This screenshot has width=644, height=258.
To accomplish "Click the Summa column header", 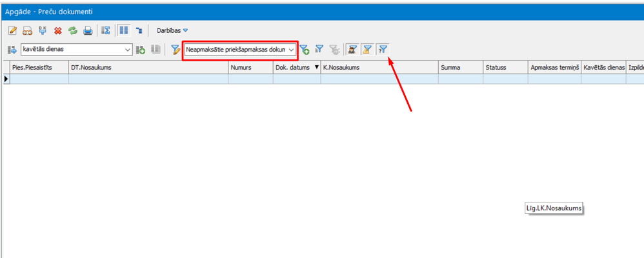I will (x=460, y=67).
